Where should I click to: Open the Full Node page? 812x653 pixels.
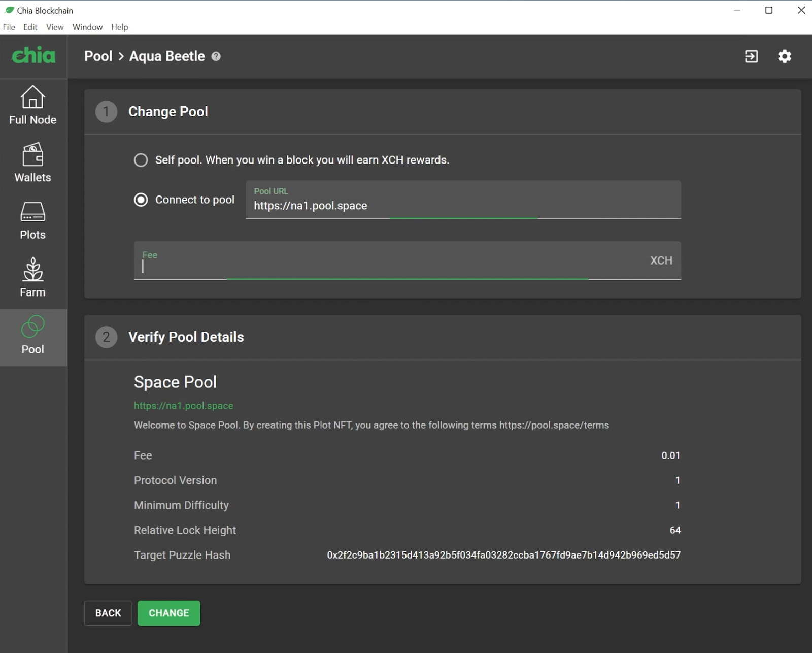[33, 106]
